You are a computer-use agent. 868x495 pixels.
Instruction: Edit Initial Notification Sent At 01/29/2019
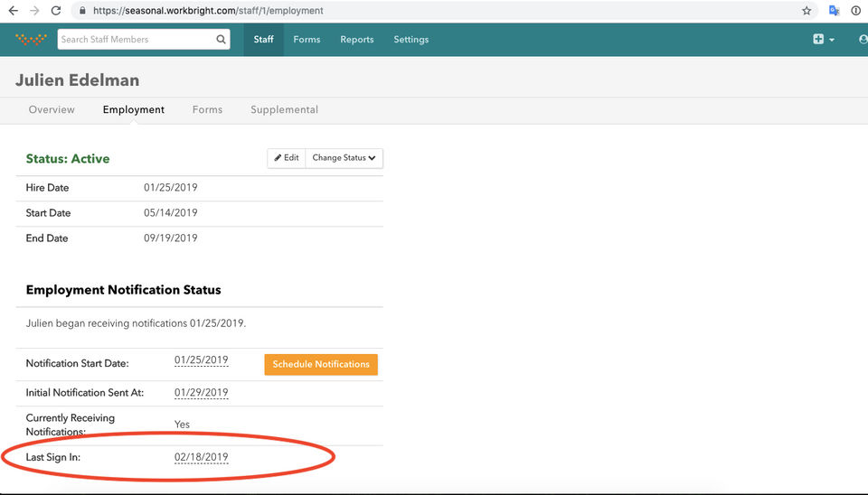tap(201, 393)
